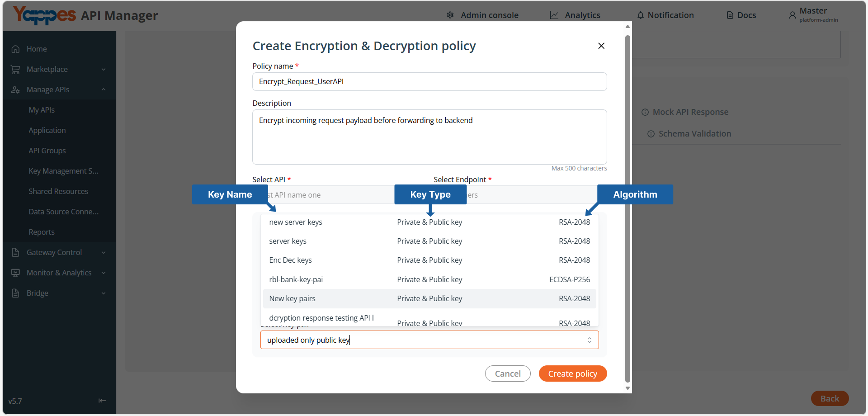Click the Back button
This screenshot has height=416, width=868.
click(x=830, y=398)
